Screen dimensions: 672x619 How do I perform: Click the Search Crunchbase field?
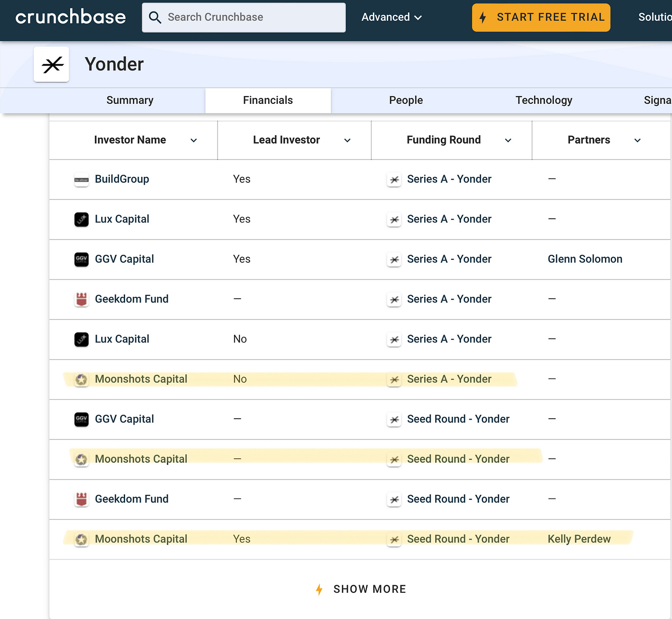click(x=244, y=18)
